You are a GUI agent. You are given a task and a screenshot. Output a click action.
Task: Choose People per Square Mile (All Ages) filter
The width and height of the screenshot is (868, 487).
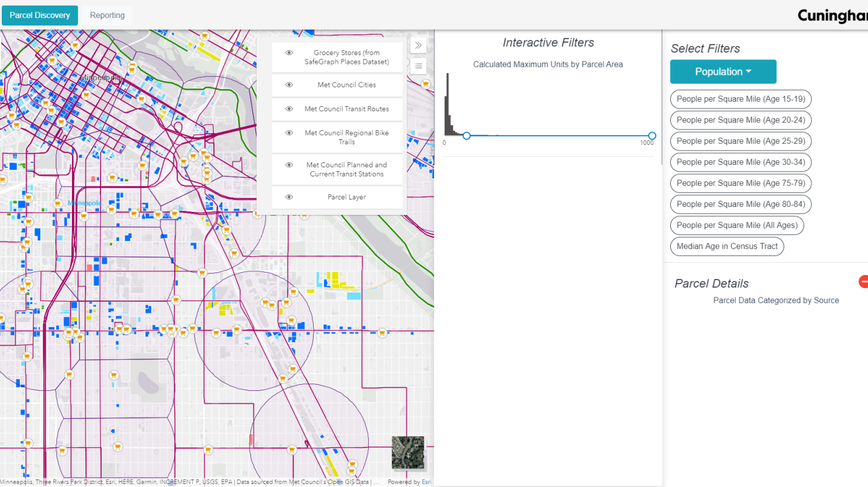point(737,226)
